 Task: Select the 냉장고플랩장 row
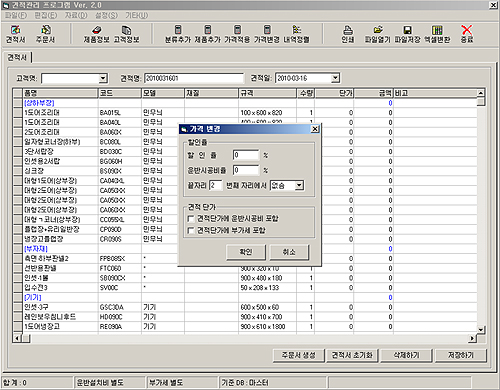click(245, 239)
